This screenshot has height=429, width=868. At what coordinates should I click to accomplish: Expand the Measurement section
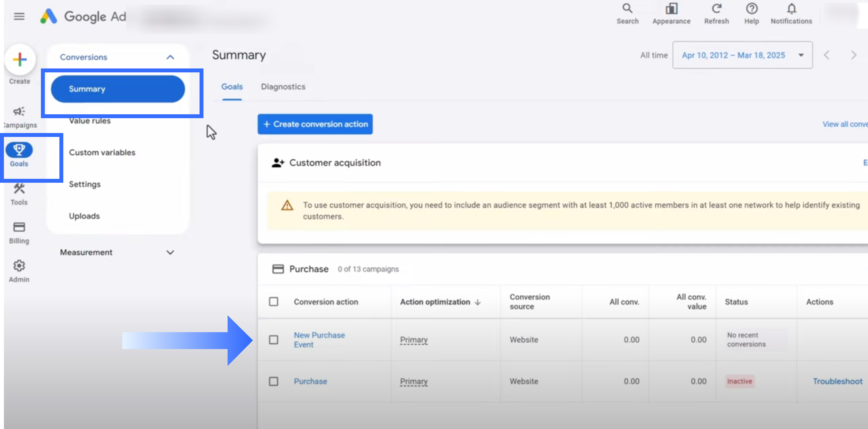pos(170,253)
